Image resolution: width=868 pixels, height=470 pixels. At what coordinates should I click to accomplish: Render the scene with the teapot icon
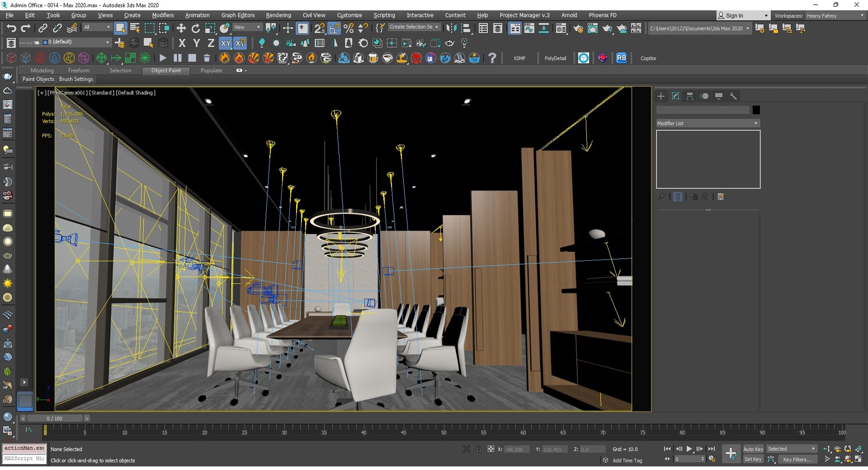click(x=608, y=28)
